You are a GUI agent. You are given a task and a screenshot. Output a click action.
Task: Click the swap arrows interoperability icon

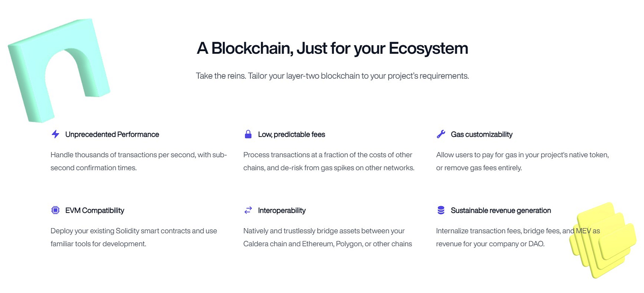click(248, 210)
